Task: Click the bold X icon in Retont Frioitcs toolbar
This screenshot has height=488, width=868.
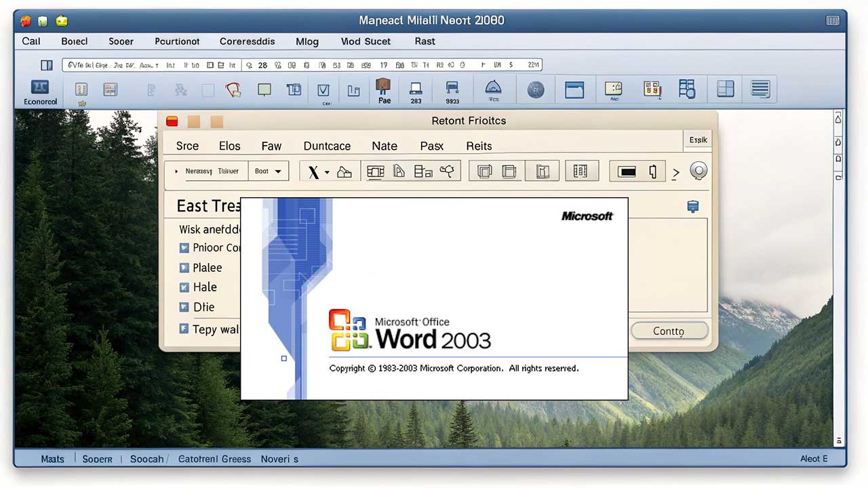Action: tap(313, 171)
